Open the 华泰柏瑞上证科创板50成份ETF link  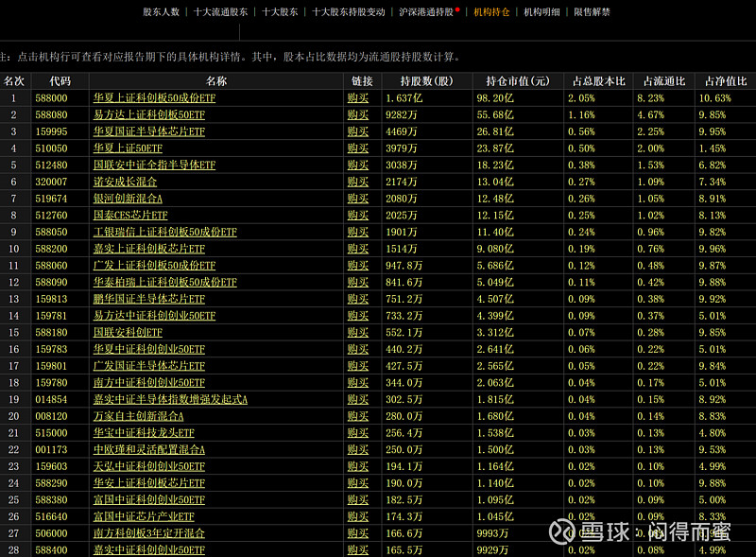point(164,283)
